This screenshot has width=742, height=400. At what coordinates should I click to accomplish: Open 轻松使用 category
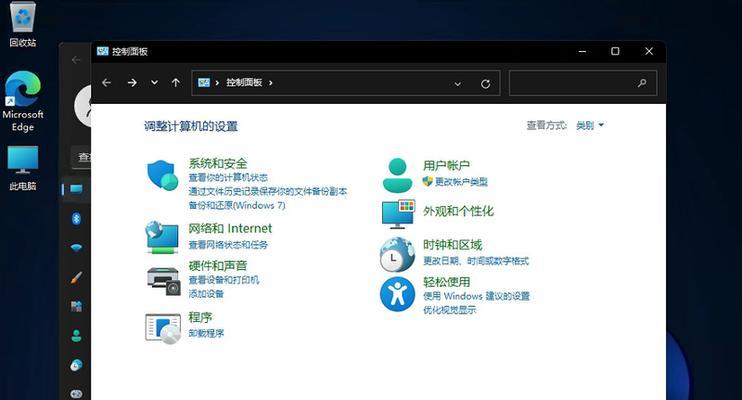coord(446,282)
